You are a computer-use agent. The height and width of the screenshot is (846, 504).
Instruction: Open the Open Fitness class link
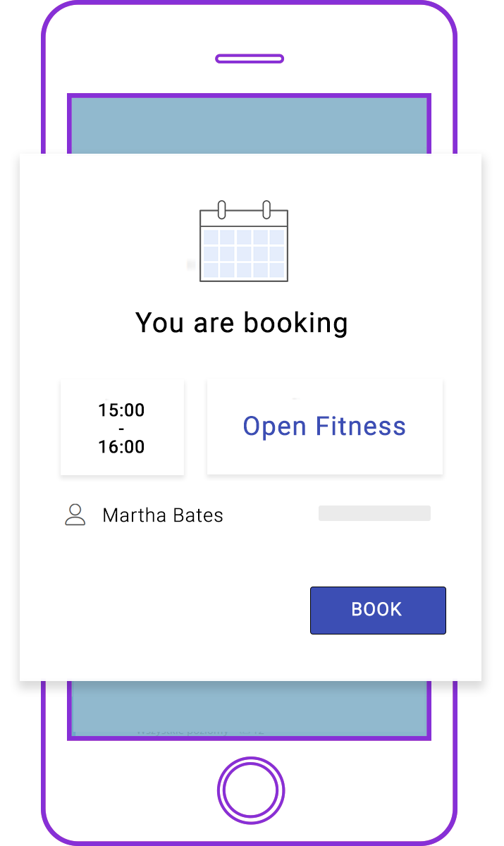click(324, 427)
